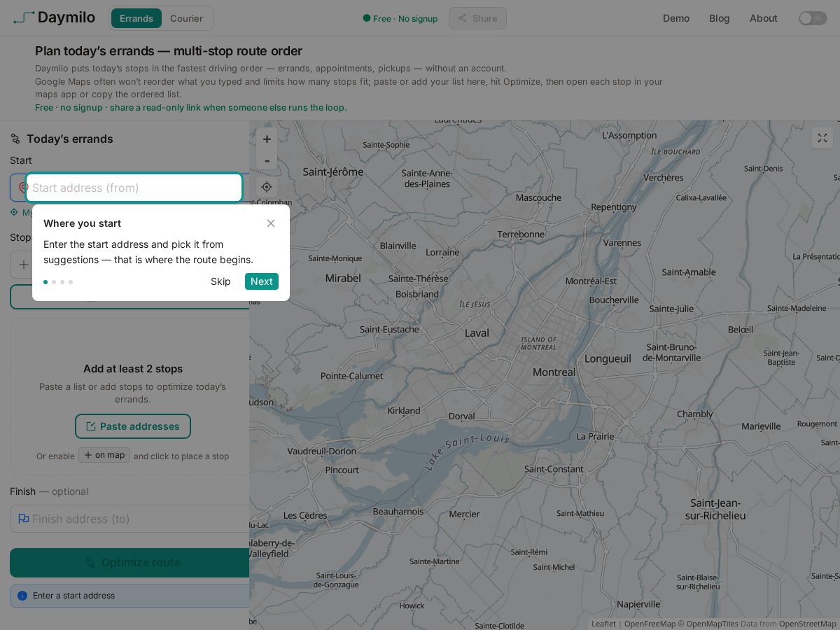Click the My location crosshair icon

(x=14, y=212)
